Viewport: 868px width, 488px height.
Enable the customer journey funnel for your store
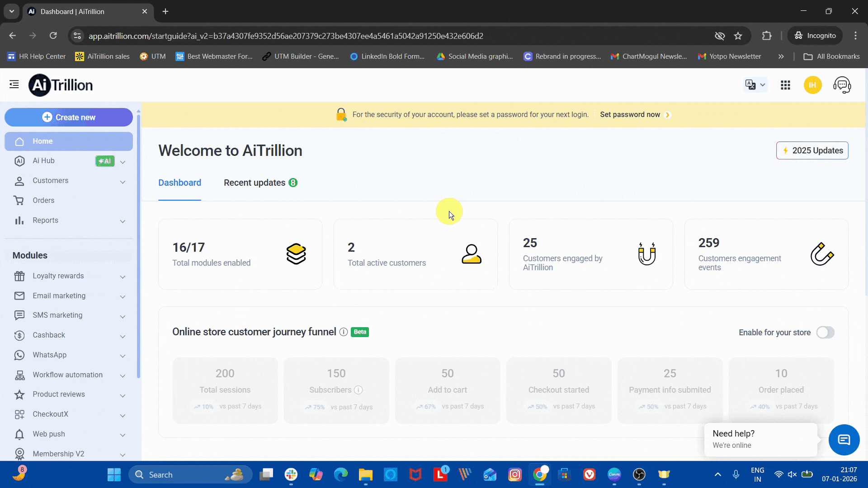pyautogui.click(x=825, y=333)
